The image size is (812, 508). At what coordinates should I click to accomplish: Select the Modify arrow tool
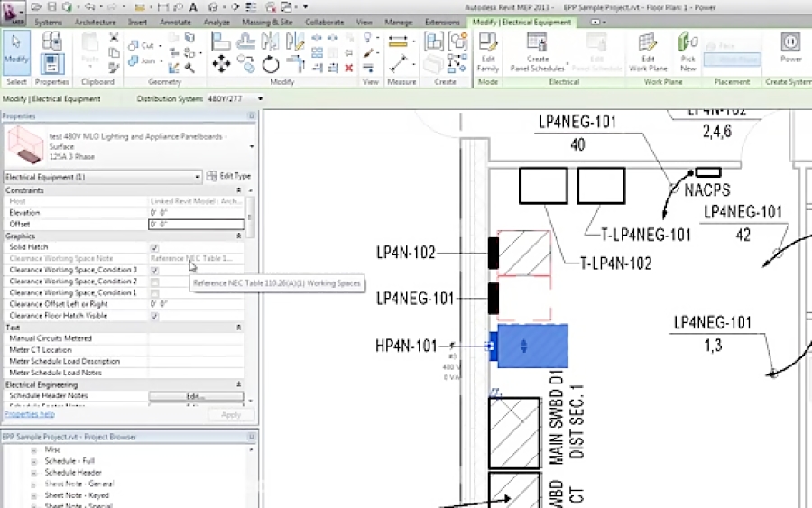coord(16,52)
